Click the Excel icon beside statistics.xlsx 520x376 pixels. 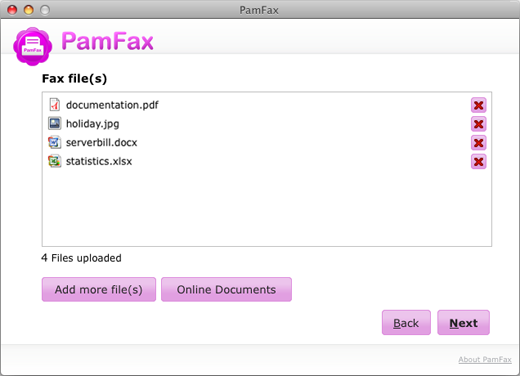tap(54, 161)
